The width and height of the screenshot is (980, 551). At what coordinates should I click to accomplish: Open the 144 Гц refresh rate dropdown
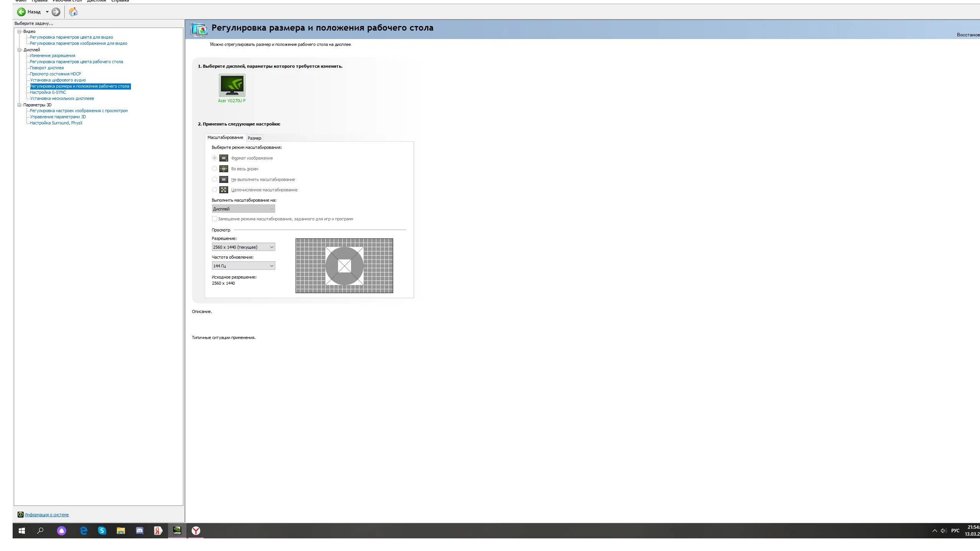[243, 266]
